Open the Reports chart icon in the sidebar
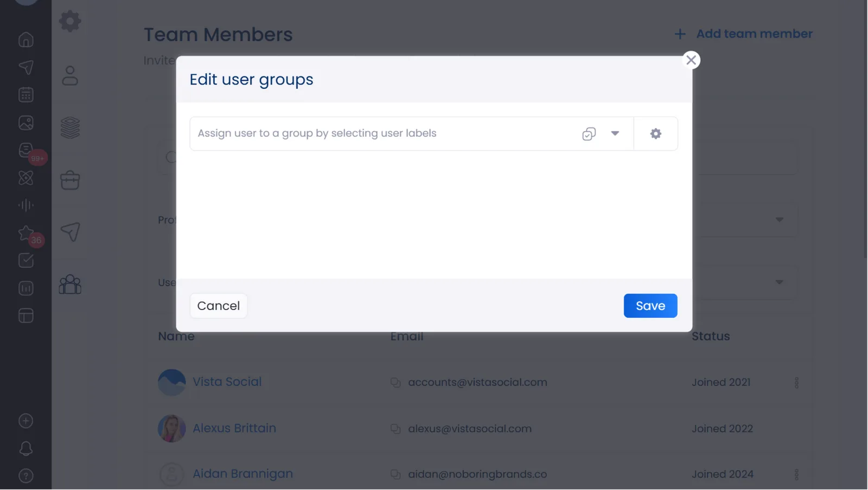This screenshot has width=868, height=490. tap(26, 288)
